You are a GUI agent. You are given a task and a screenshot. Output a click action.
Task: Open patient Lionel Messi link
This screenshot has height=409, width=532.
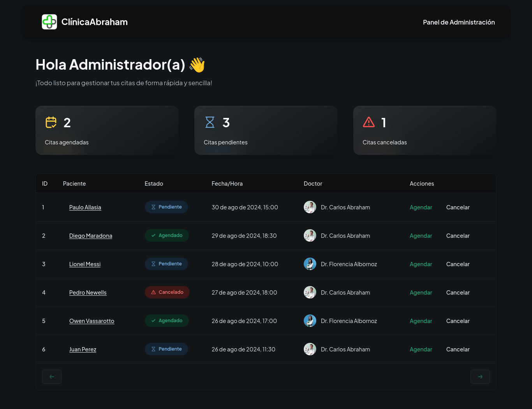pos(85,264)
